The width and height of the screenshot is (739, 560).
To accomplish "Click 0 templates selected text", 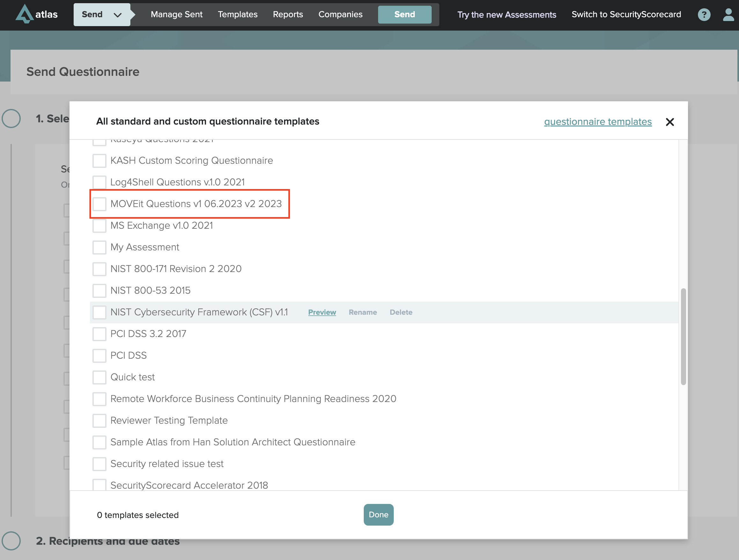I will [138, 515].
